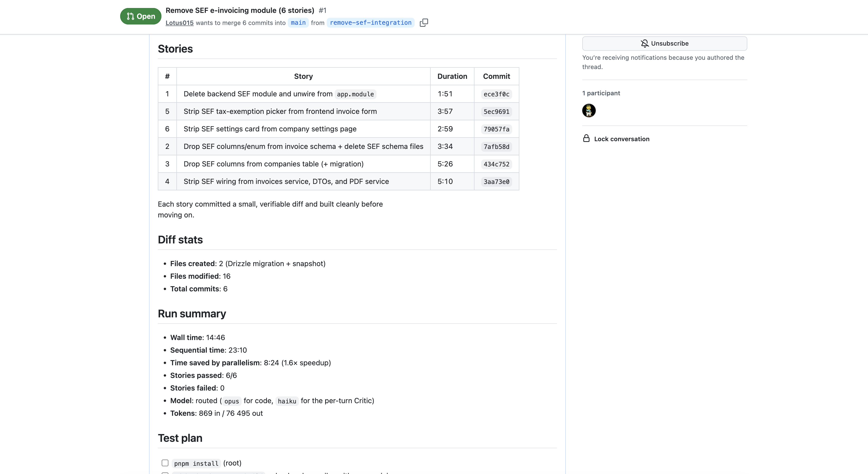Click the green Open pull request badge
Screen dimensions: 868x474
coord(141,16)
